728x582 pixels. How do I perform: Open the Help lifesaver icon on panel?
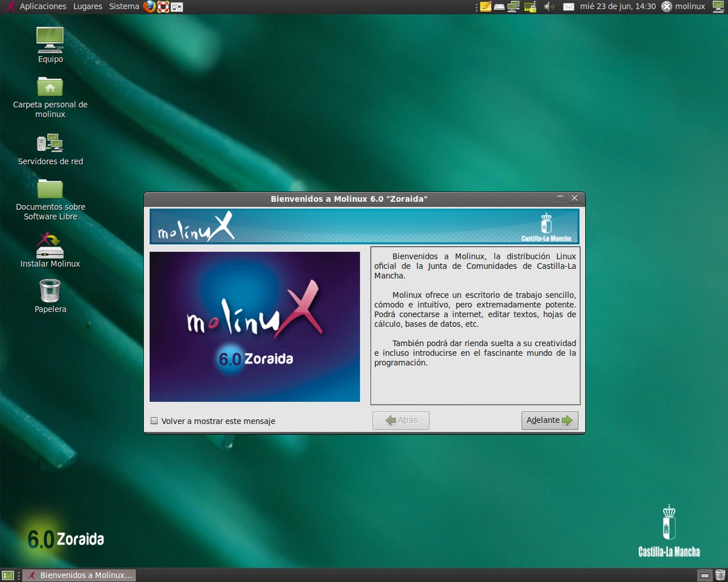point(162,7)
